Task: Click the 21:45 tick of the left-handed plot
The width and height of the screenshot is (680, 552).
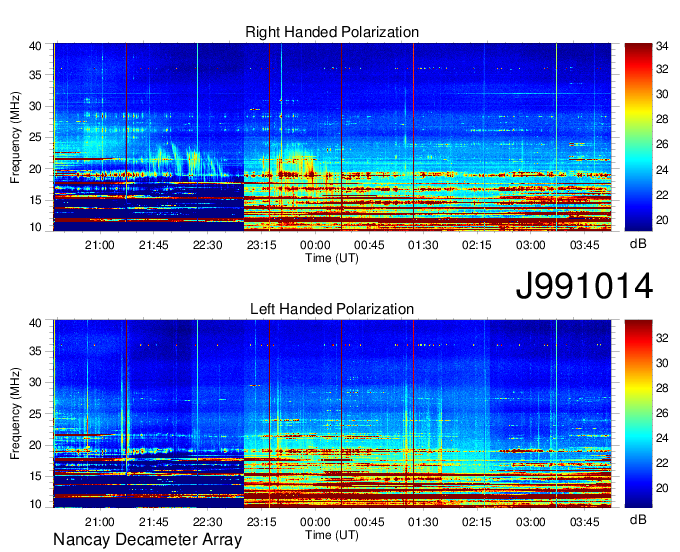Action: coord(154,522)
